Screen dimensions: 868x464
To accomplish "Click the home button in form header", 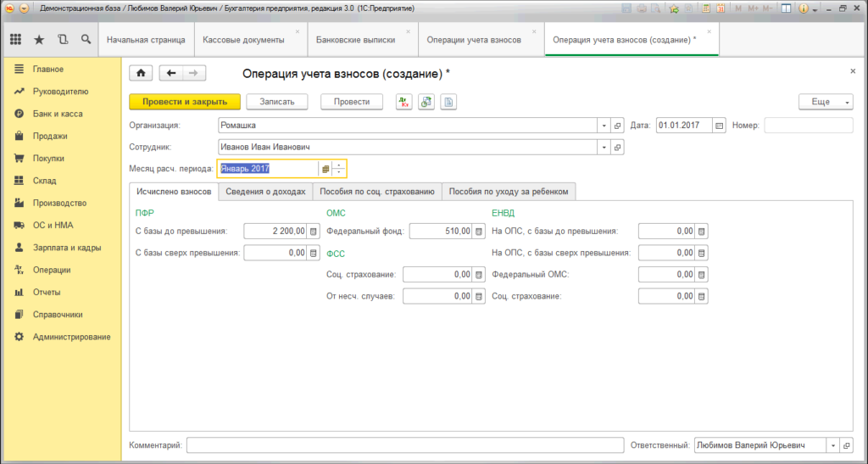I will 141,73.
